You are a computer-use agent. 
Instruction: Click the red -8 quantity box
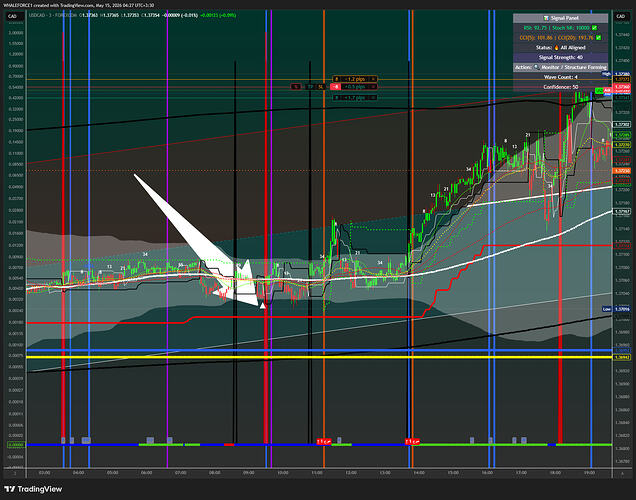point(335,87)
